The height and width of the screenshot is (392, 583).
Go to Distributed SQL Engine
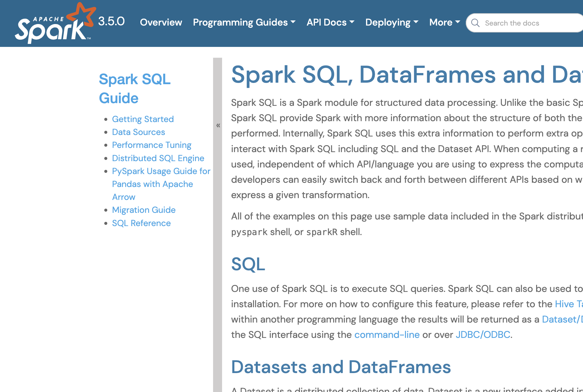point(158,158)
